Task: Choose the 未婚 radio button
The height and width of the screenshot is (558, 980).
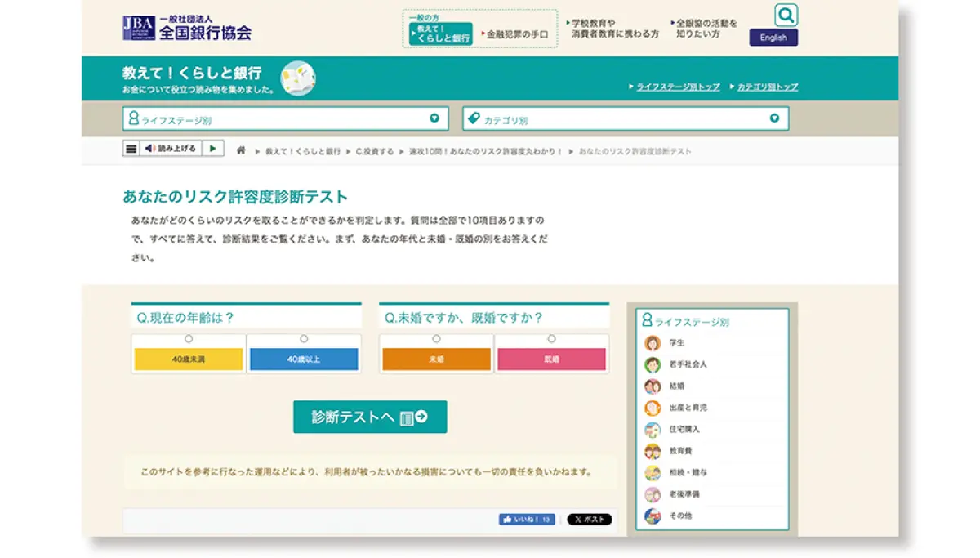Action: tap(436, 337)
